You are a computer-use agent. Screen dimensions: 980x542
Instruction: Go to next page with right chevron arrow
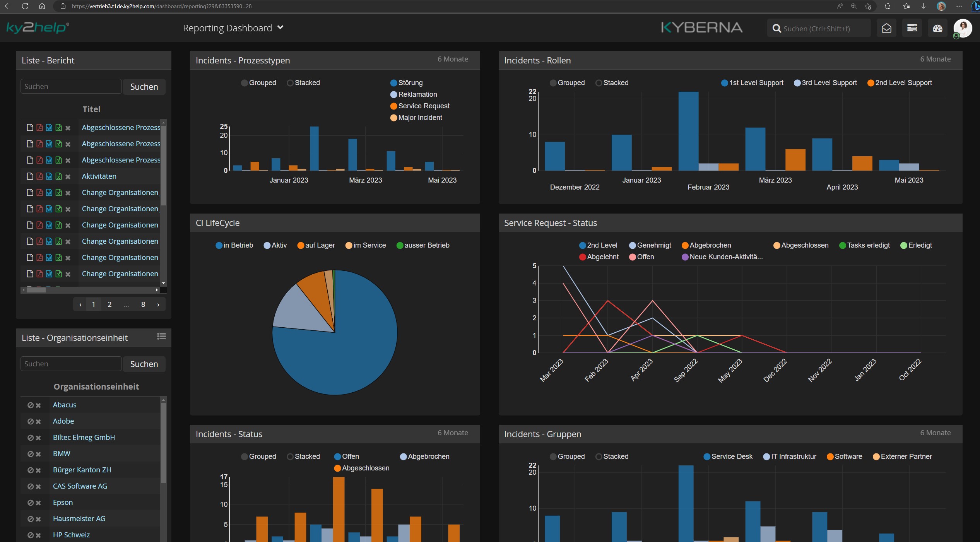158,304
